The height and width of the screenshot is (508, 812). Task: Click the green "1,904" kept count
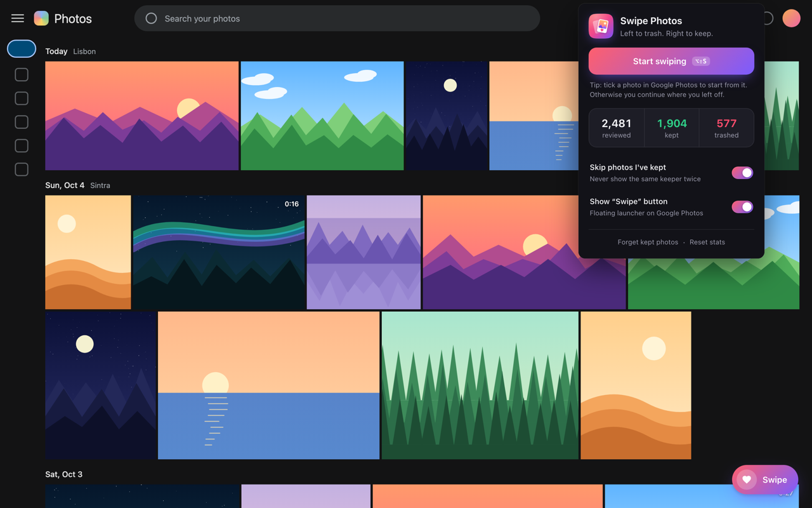[x=672, y=123]
